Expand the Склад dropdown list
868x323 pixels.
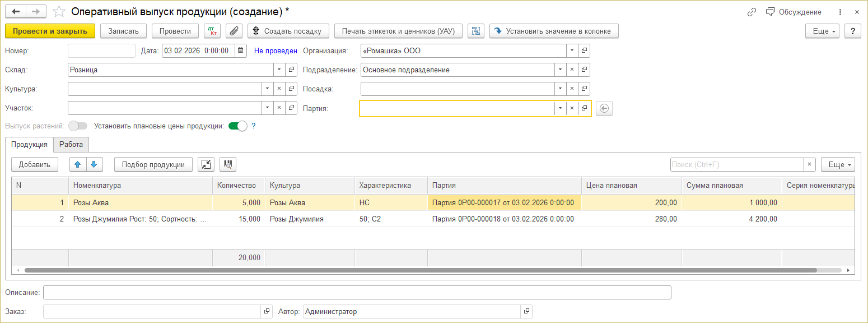[x=279, y=70]
